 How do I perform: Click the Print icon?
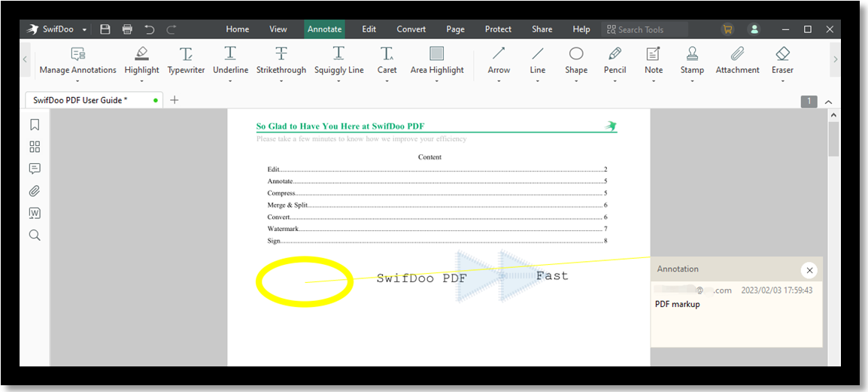[127, 29]
